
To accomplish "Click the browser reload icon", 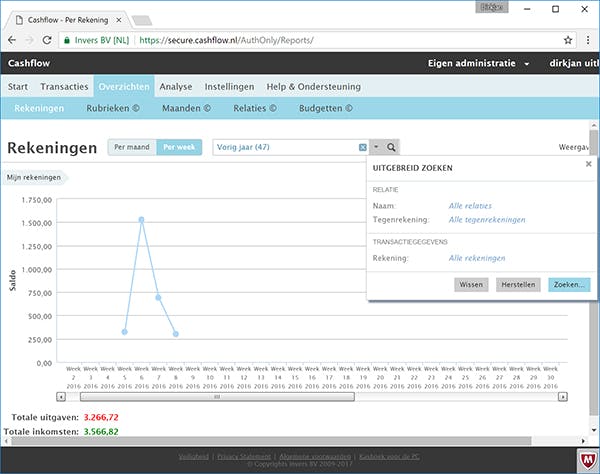I will (x=46, y=41).
